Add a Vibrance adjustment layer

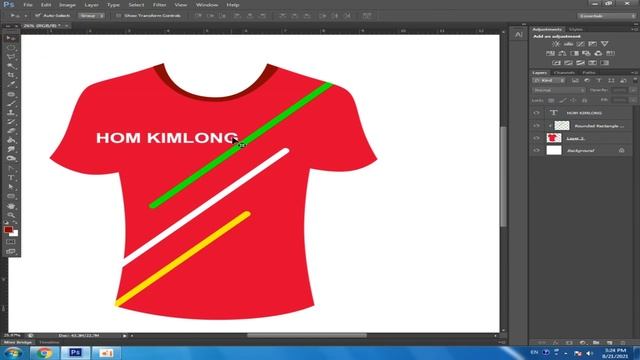coord(604,44)
